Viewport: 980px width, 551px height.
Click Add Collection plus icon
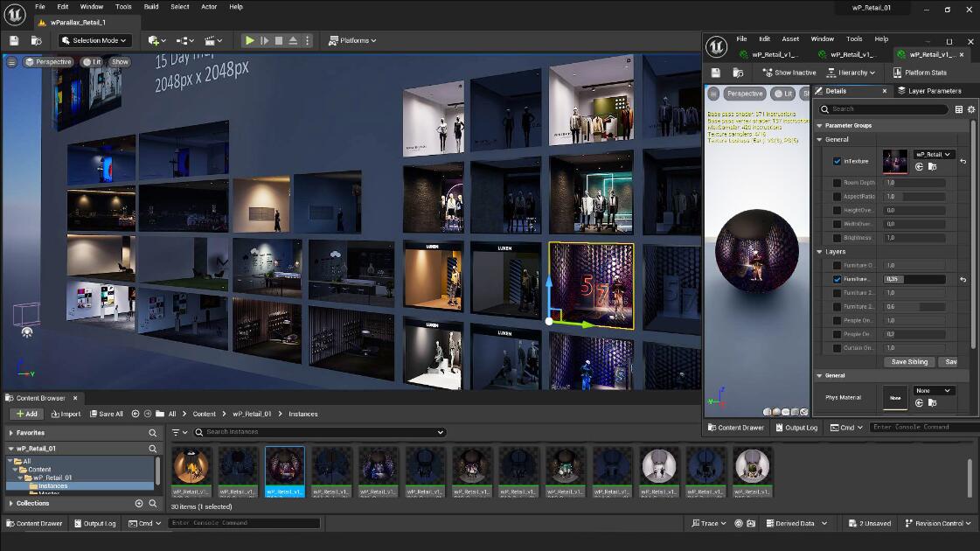[138, 504]
